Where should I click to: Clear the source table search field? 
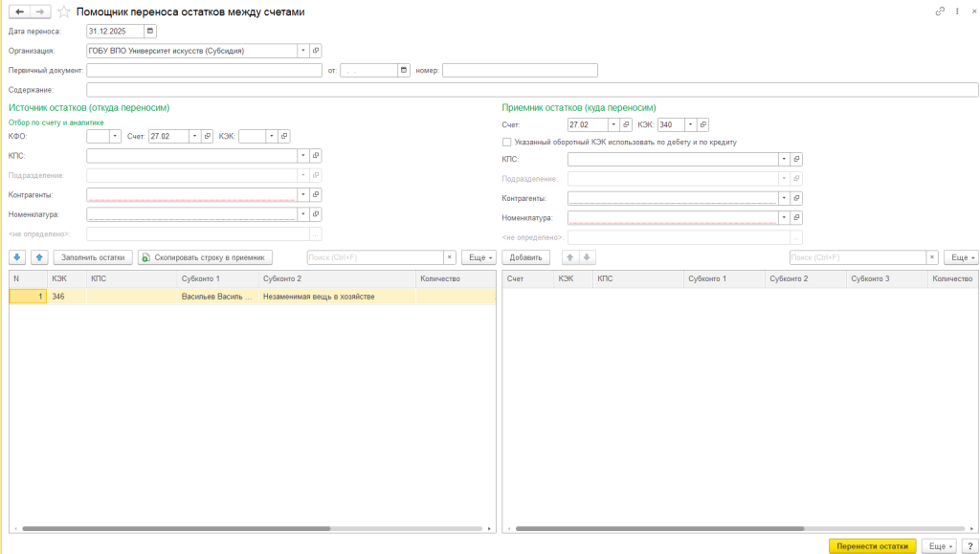(x=450, y=257)
